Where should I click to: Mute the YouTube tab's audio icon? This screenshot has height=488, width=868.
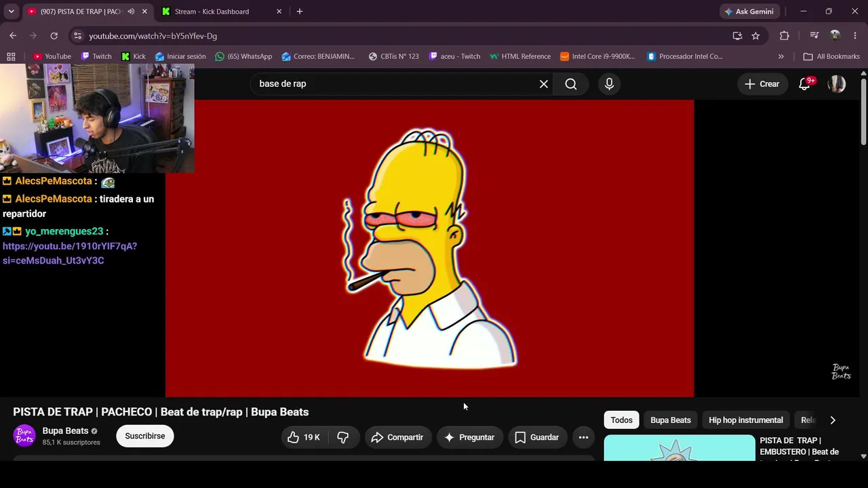[x=131, y=12]
